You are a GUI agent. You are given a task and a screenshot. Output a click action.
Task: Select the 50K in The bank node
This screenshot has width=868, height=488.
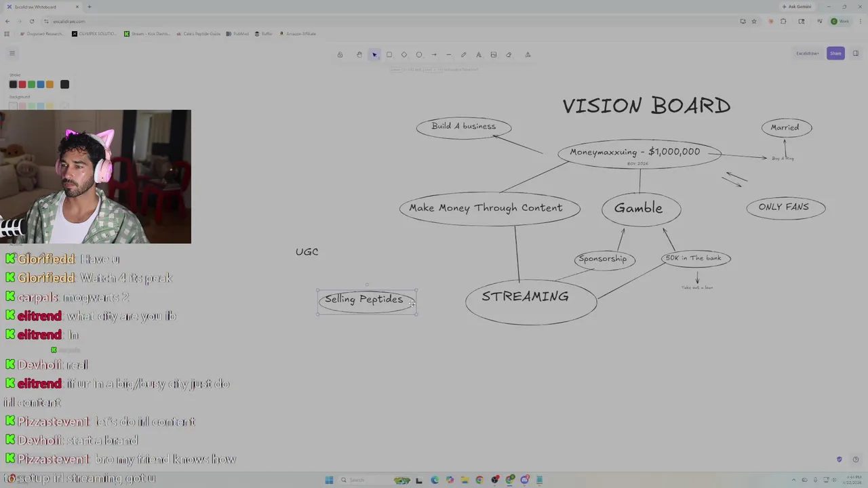pyautogui.click(x=696, y=258)
